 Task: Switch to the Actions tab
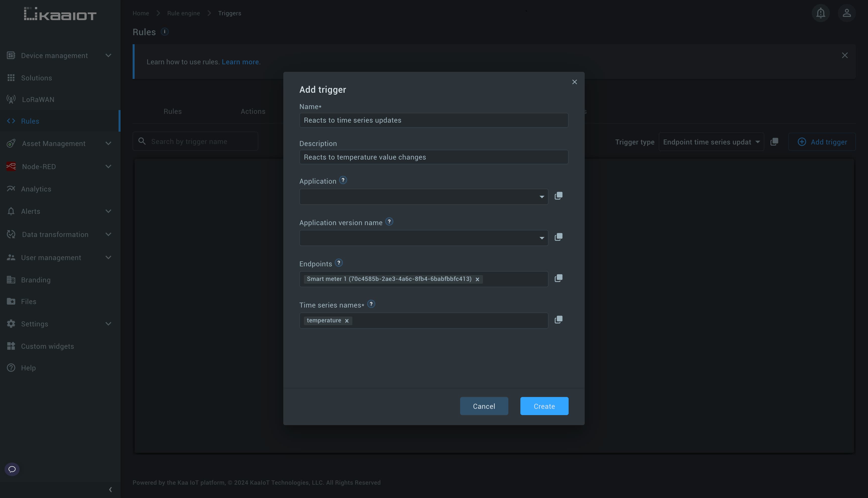[x=253, y=111]
